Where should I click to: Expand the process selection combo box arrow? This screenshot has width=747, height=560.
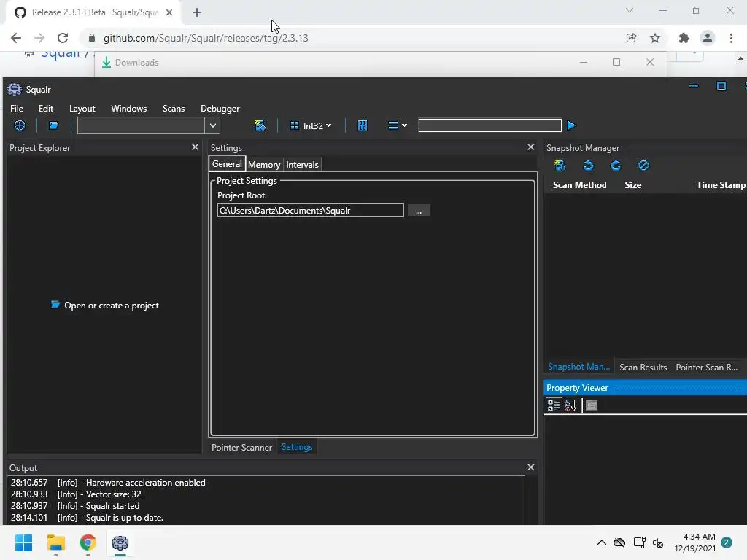pos(213,125)
